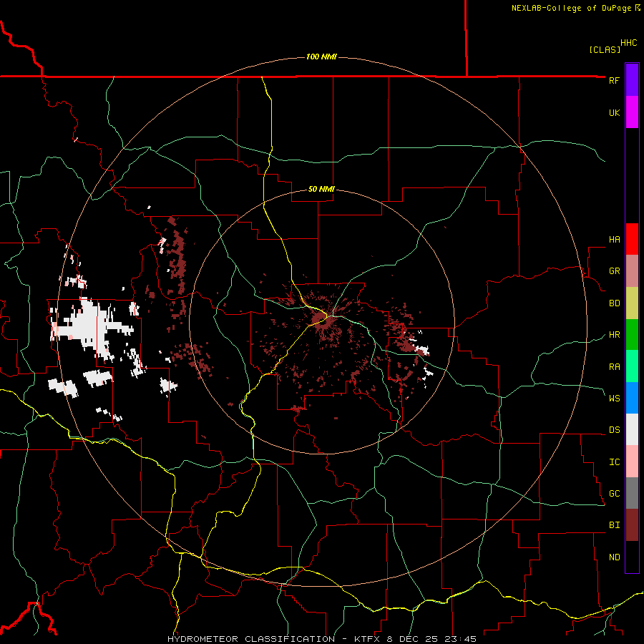Click the purple RF color swatch
This screenshot has height=644, width=644.
coord(632,80)
